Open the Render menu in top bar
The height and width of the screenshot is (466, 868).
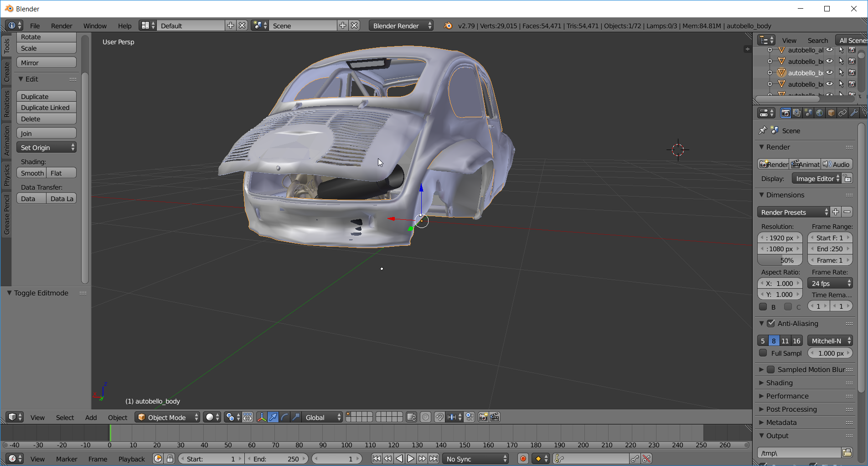coord(62,26)
